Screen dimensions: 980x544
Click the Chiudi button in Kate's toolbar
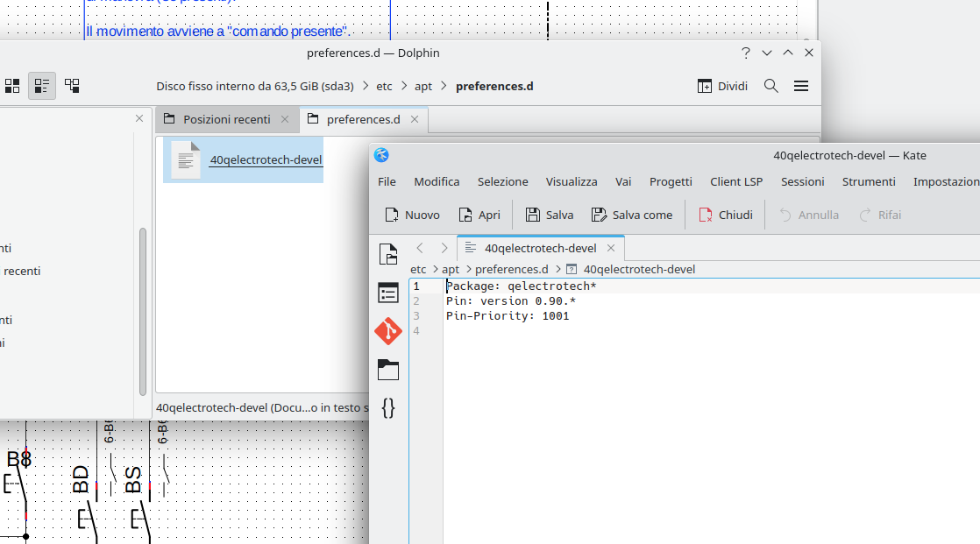click(x=726, y=215)
